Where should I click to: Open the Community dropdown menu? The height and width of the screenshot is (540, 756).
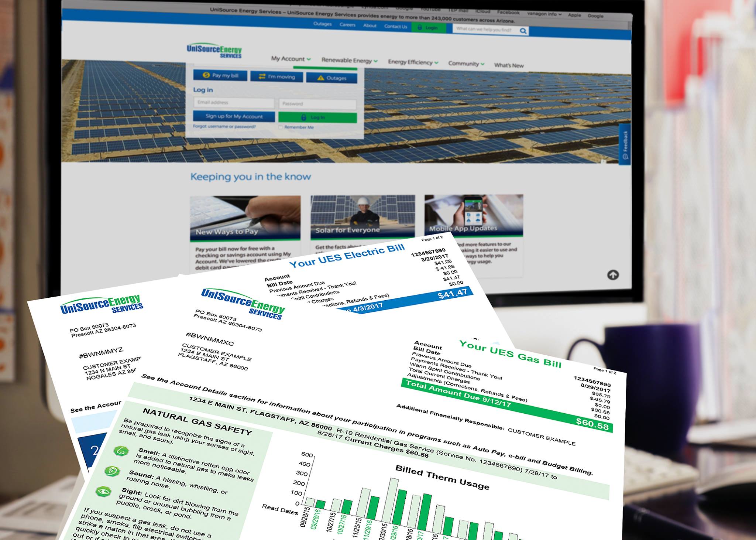click(466, 64)
